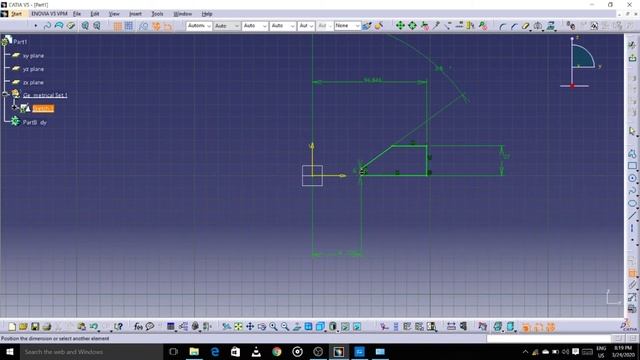Open the File menu
This screenshot has height=360, width=640.
coord(77,14)
